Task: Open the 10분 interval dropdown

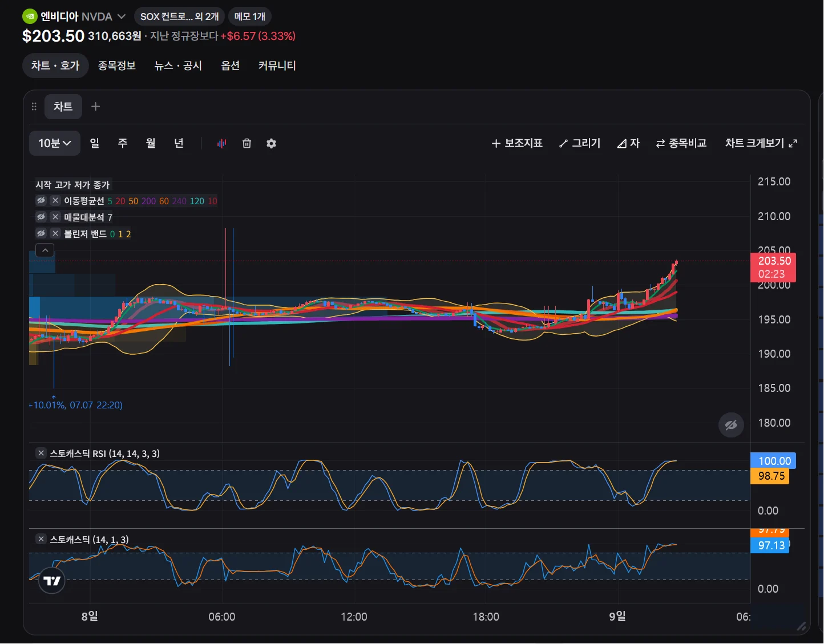Action: point(55,143)
